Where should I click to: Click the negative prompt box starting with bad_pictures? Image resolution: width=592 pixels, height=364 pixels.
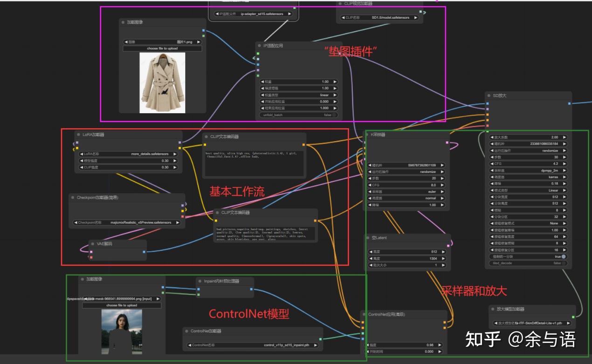coord(265,234)
